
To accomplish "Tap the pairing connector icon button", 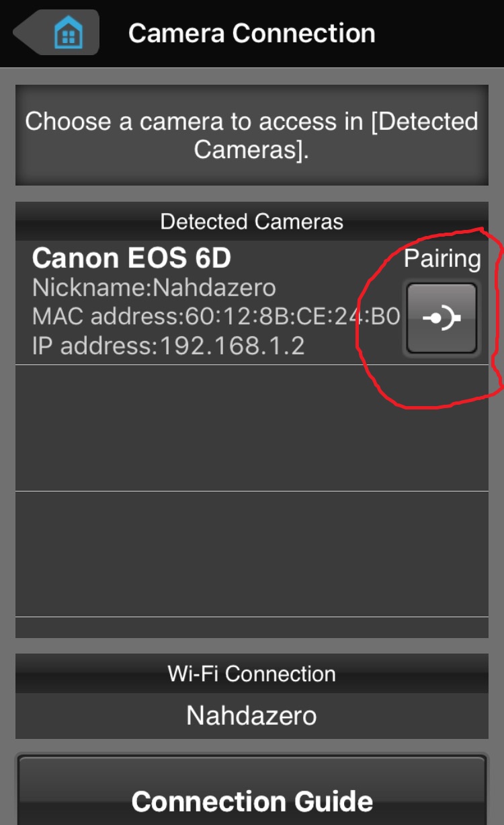I will pos(442,318).
